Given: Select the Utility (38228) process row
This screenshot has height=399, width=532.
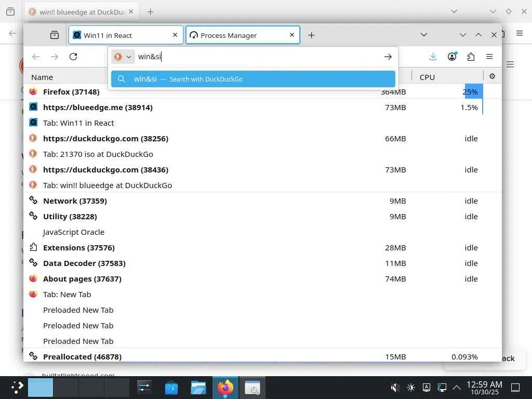Looking at the screenshot, I should pyautogui.click(x=262, y=217).
